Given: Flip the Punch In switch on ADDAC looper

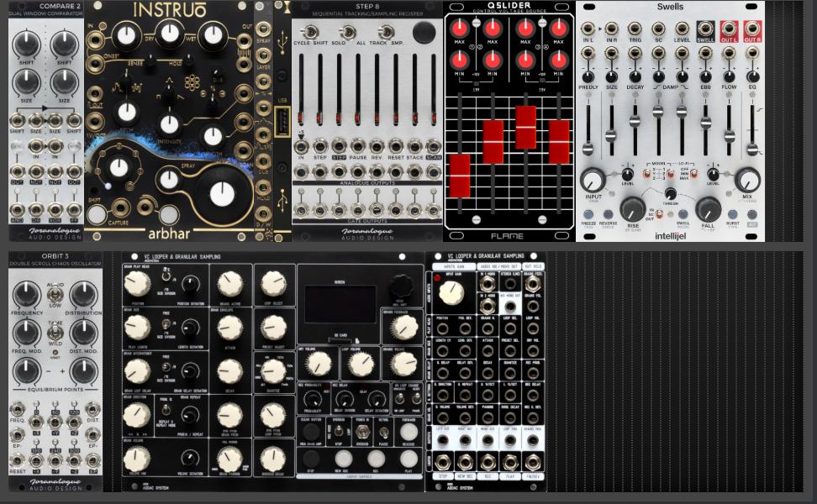Looking at the screenshot, I should coord(362,432).
